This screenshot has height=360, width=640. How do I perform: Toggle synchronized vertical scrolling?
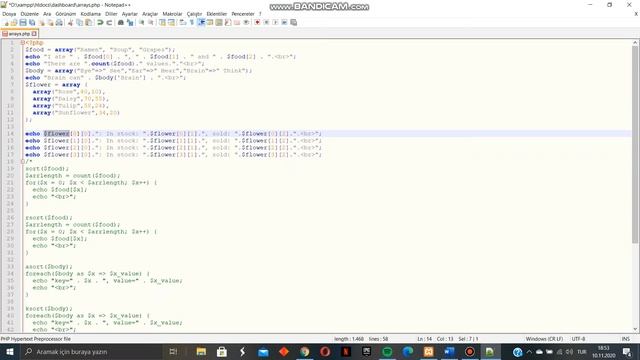coord(162,22)
